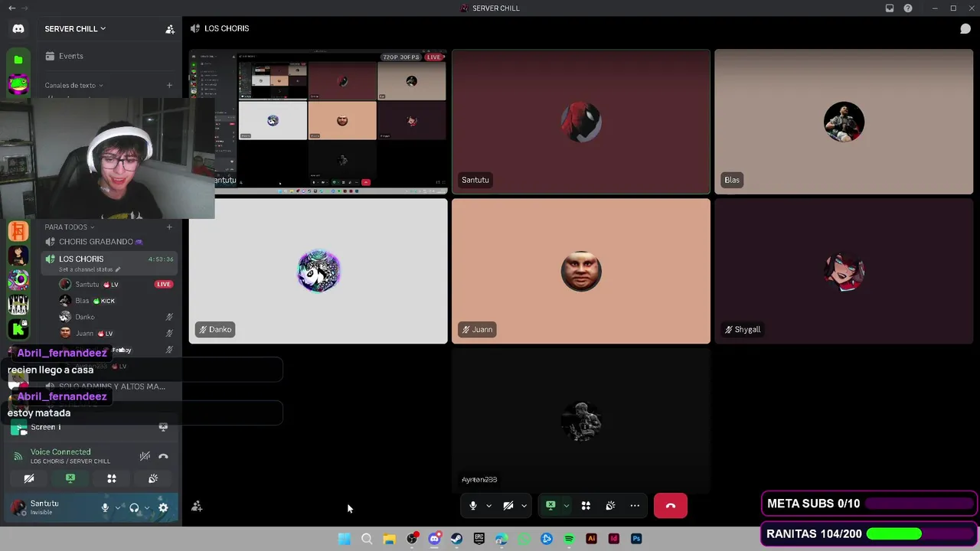Stop streaming Screen 1 from sidebar
Image resolution: width=980 pixels, height=551 pixels.
(x=163, y=427)
